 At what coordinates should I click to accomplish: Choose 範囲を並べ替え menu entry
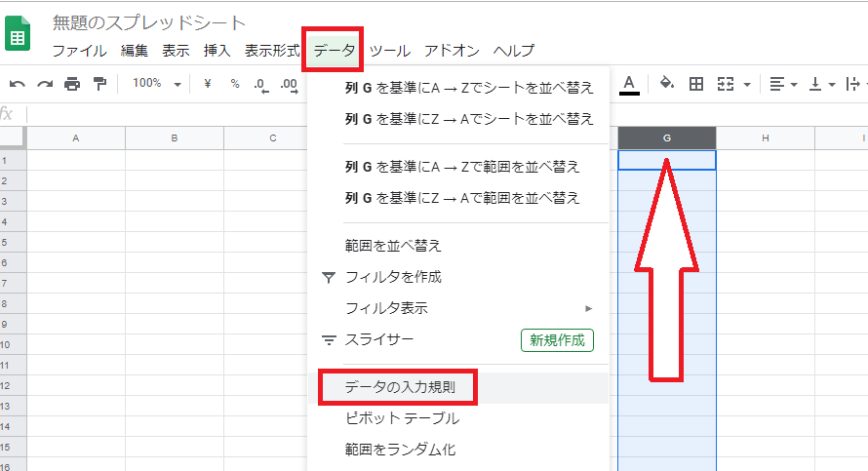[x=458, y=246]
